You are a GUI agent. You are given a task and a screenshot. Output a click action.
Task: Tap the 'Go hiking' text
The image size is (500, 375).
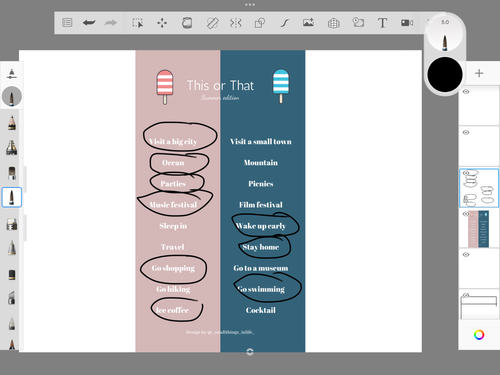point(173,289)
